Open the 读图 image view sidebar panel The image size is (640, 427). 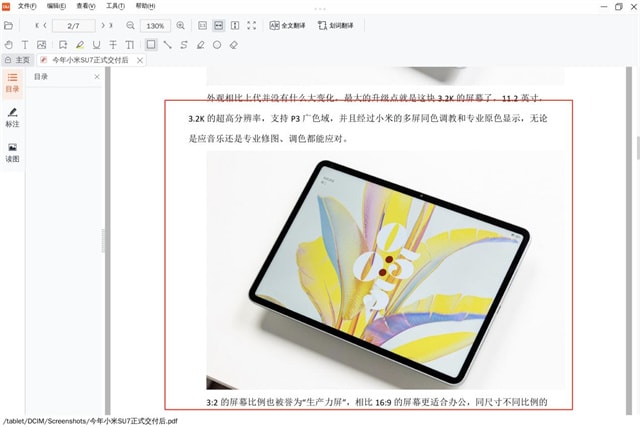(12, 153)
